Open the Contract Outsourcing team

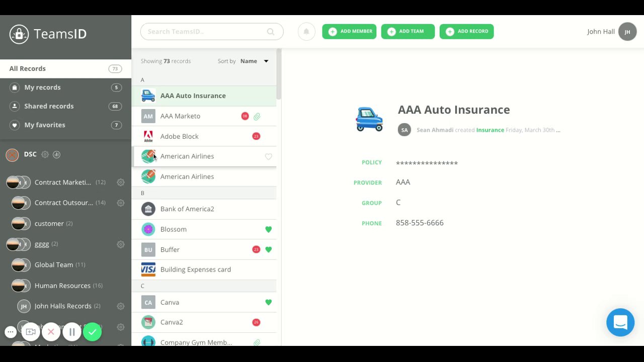(x=64, y=203)
